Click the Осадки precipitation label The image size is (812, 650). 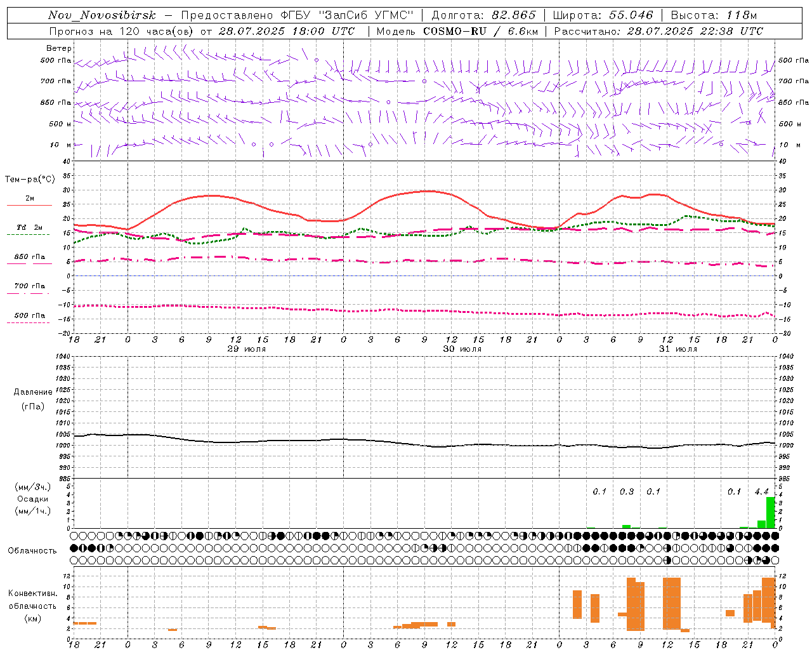(x=32, y=499)
